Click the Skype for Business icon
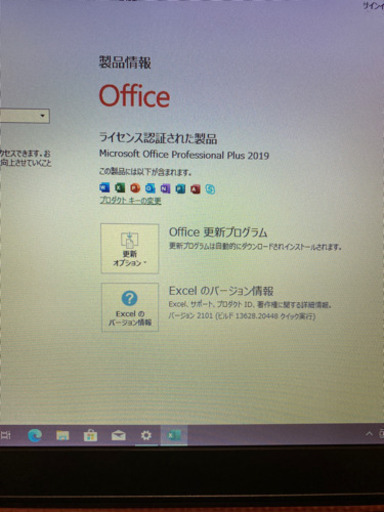Image resolution: width=384 pixels, height=512 pixels. (x=210, y=190)
